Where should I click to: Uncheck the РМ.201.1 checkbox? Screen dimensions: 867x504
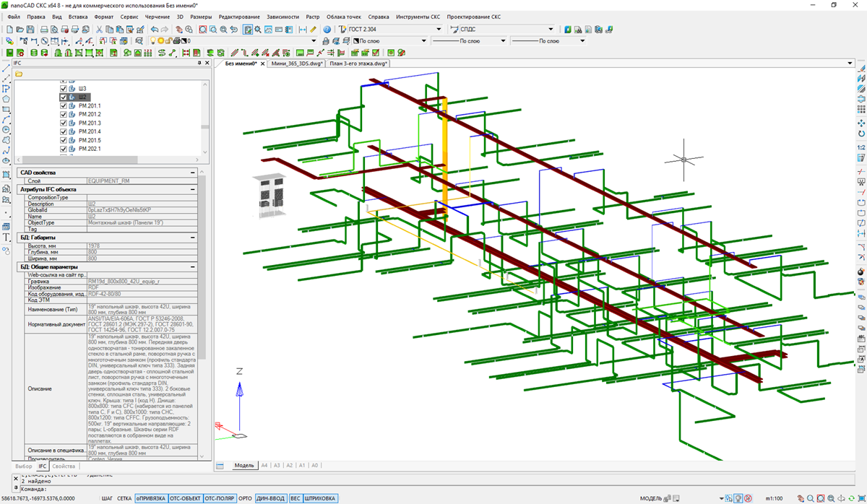[x=64, y=105]
